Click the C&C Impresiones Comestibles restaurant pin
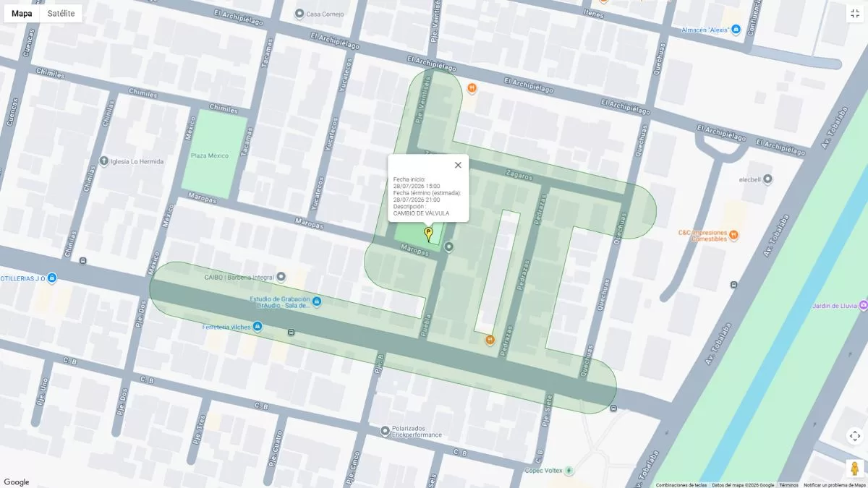This screenshot has height=488, width=868. 734,235
